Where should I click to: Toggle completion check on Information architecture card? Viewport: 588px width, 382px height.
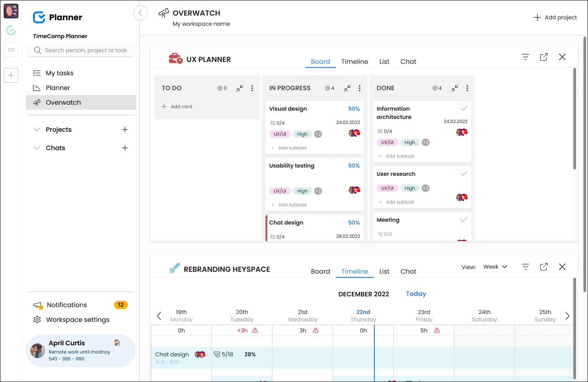464,108
